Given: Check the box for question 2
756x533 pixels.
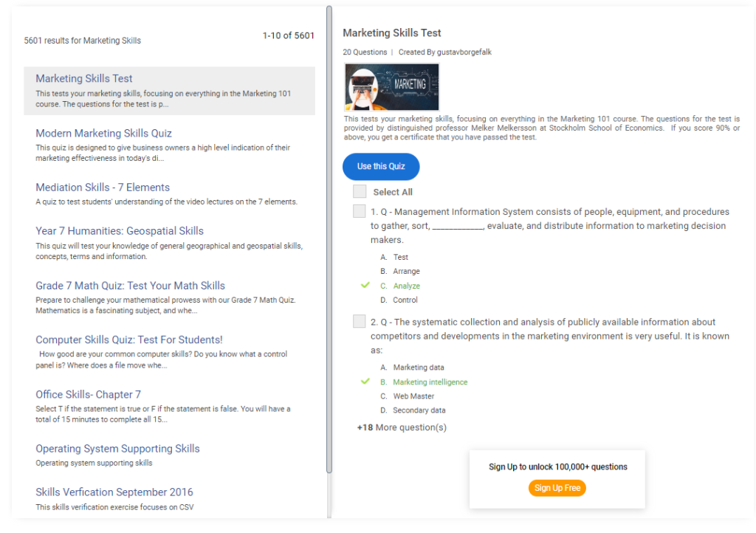Looking at the screenshot, I should [x=360, y=322].
